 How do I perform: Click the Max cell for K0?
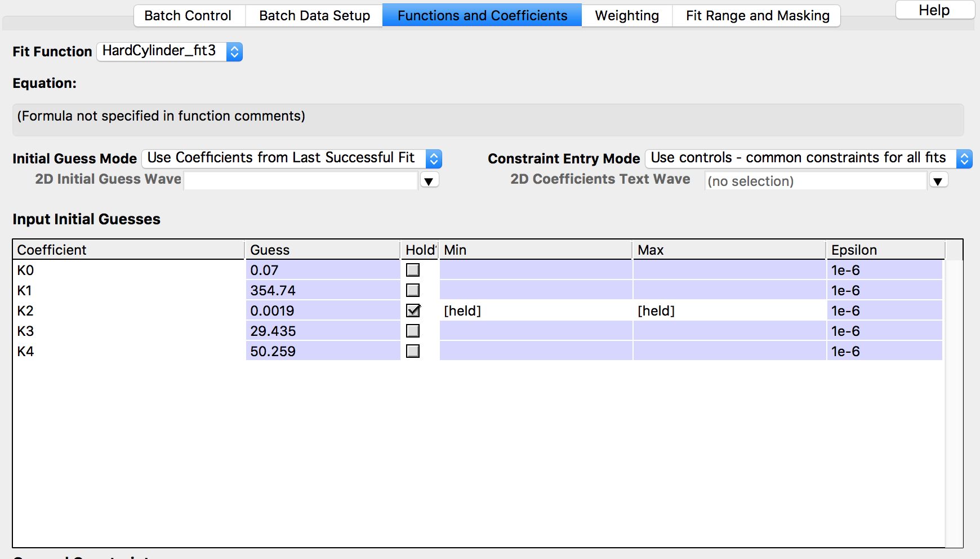[x=729, y=270]
